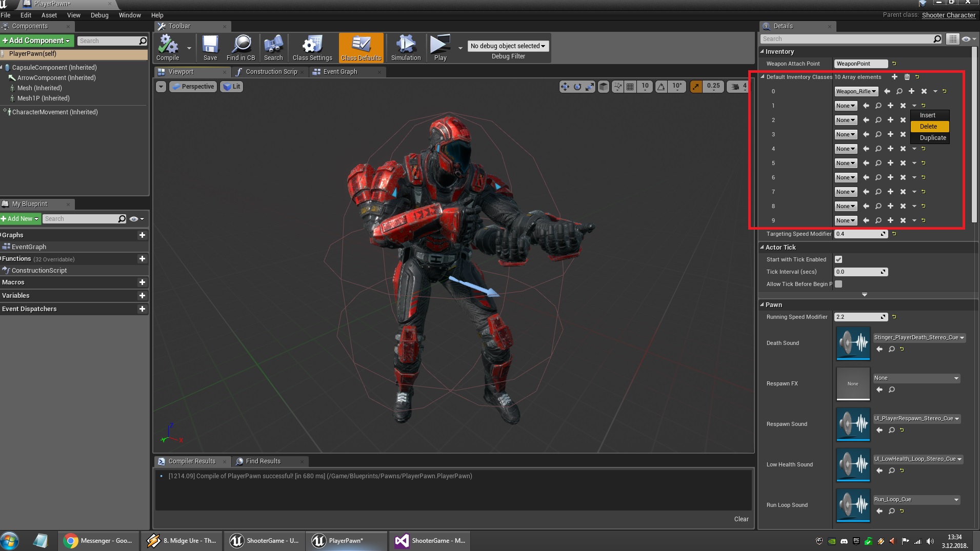Toggle Start with Tick Enabled checkbox
The width and height of the screenshot is (980, 551).
coord(838,259)
